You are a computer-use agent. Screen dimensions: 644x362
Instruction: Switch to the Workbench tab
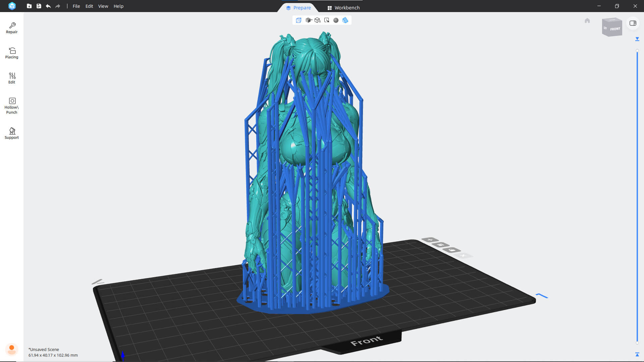343,8
